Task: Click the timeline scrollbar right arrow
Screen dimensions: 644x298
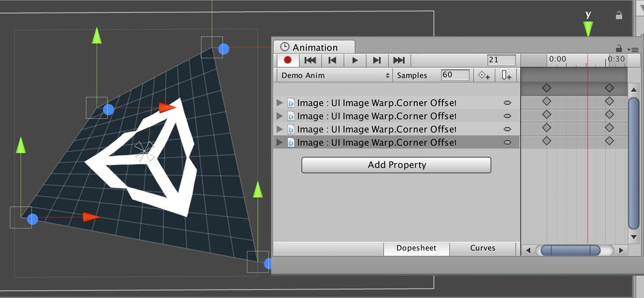Action: [620, 250]
